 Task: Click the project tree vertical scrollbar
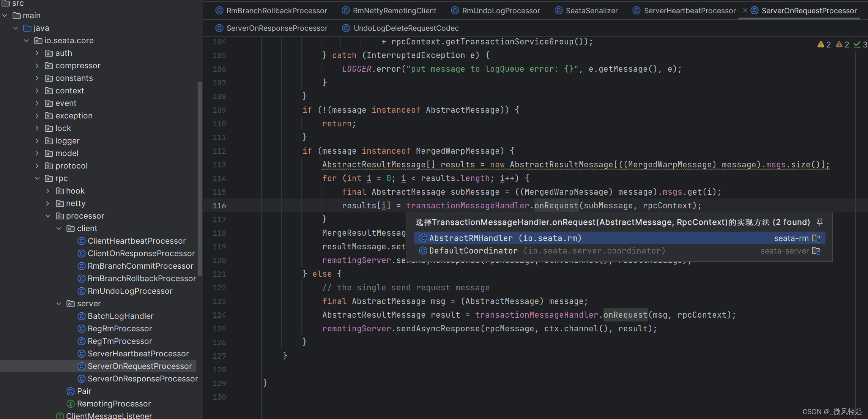pos(200,178)
